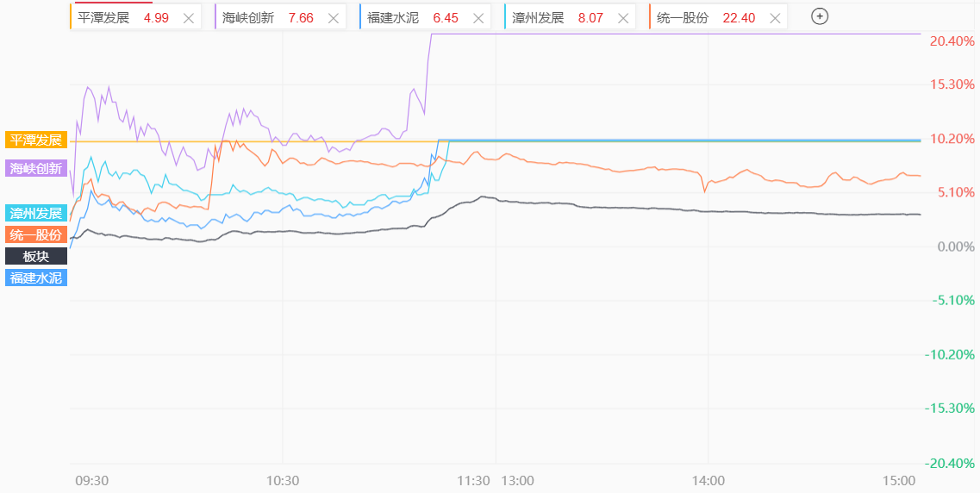The image size is (980, 493).
Task: Click the 14:00 time axis marker
Action: click(x=708, y=480)
